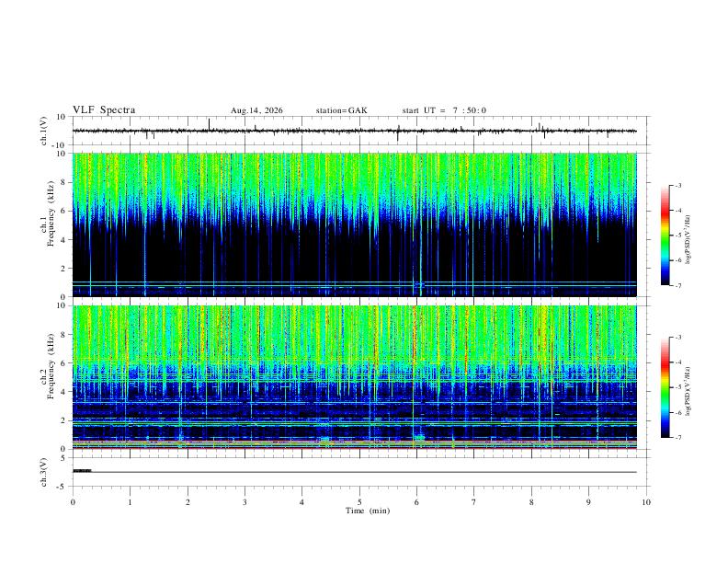This screenshot has height=563, width=728.
Task: Click the log(PSD) label beside the ch.1 colorbar
Action: 688,239
